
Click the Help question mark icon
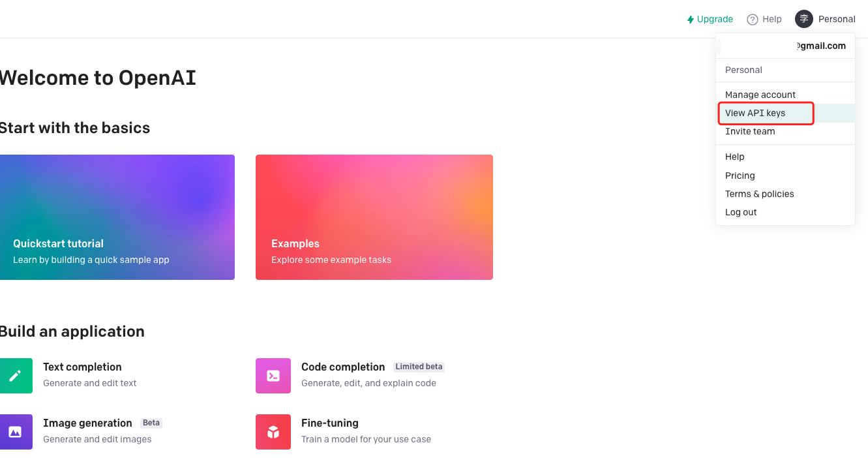[x=753, y=20]
